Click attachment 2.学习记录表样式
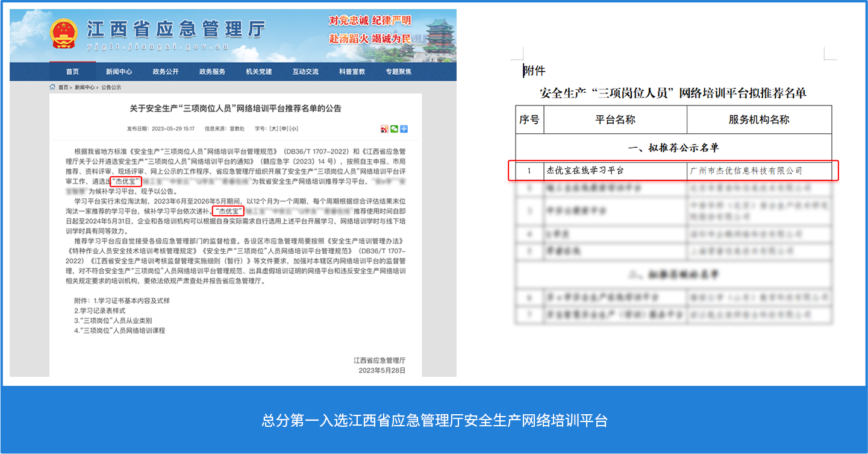868x454 pixels. pyautogui.click(x=99, y=311)
